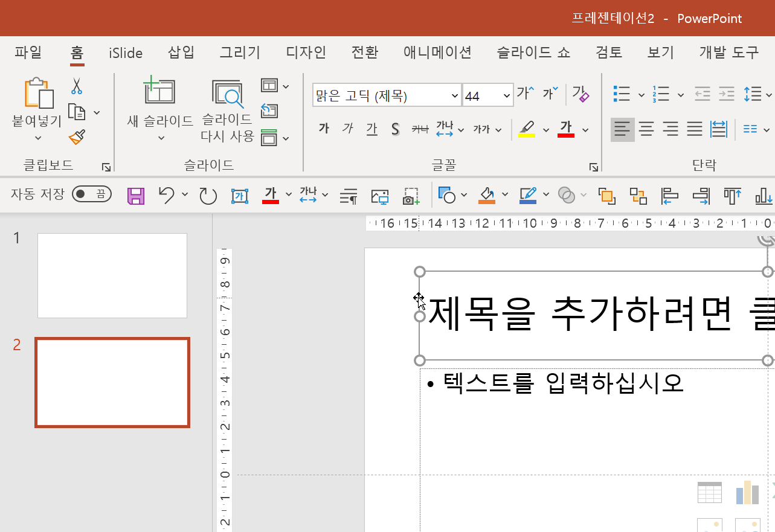Apply orange shape fill from quick toolbar
The image size is (775, 532).
point(487,195)
